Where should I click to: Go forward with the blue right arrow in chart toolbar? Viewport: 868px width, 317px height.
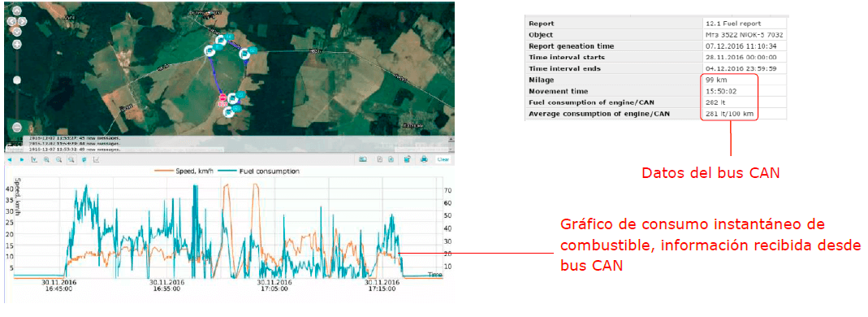22,159
